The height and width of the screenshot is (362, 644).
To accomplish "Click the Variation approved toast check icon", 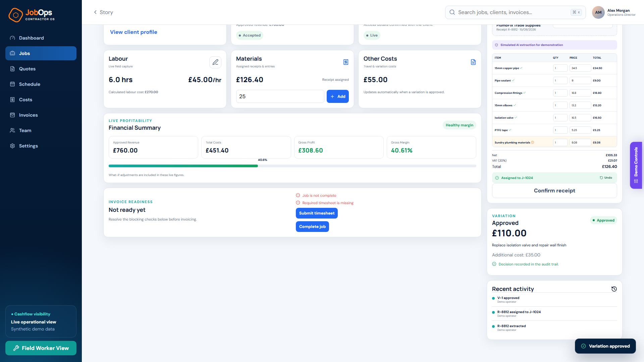I will pos(583,346).
